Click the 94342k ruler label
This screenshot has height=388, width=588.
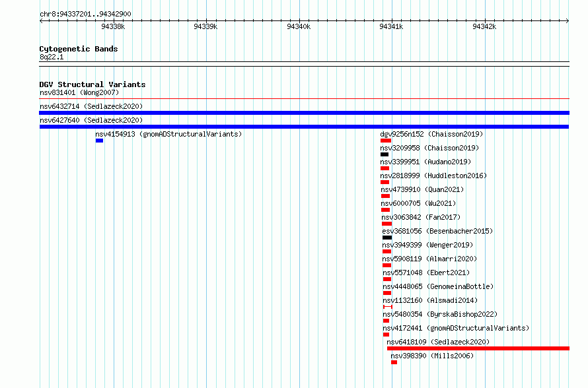(x=484, y=26)
